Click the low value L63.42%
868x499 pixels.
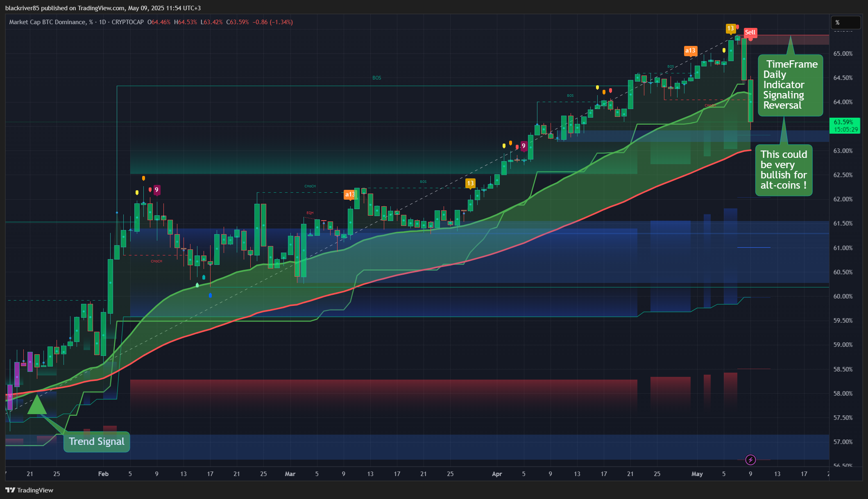211,22
